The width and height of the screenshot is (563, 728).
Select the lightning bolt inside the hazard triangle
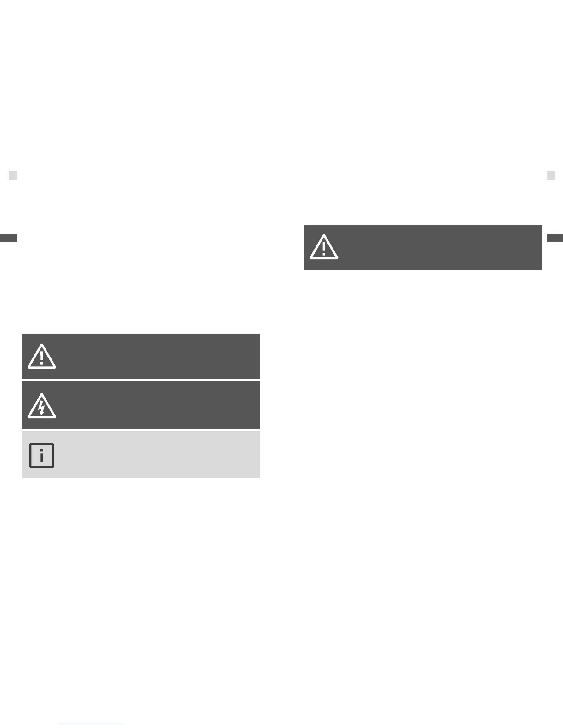tap(42, 408)
